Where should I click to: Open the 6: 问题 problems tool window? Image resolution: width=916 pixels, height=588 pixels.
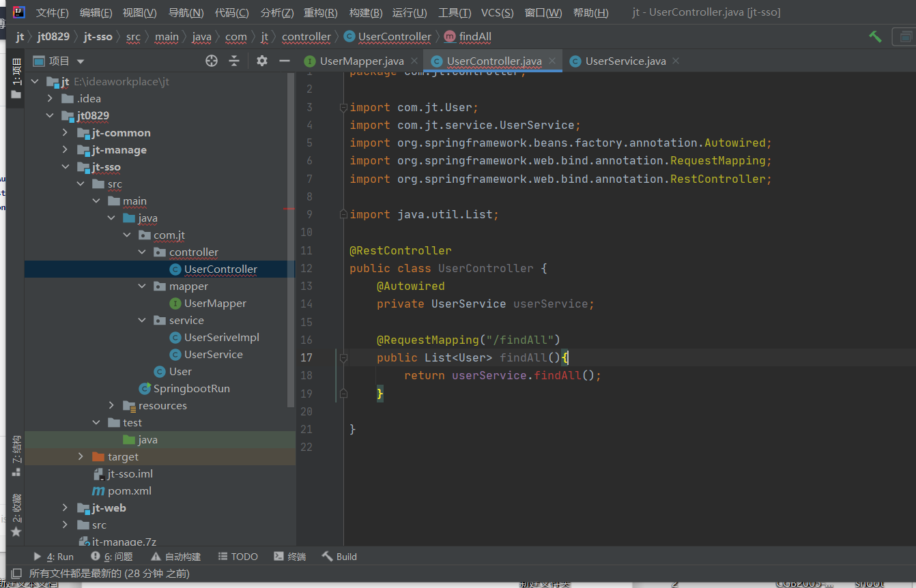[112, 557]
